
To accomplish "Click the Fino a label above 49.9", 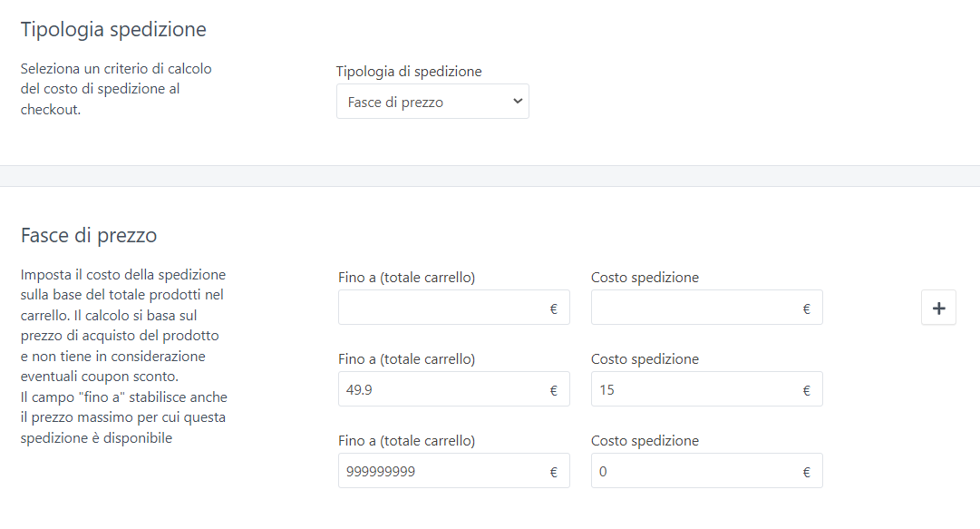I will pyautogui.click(x=406, y=359).
